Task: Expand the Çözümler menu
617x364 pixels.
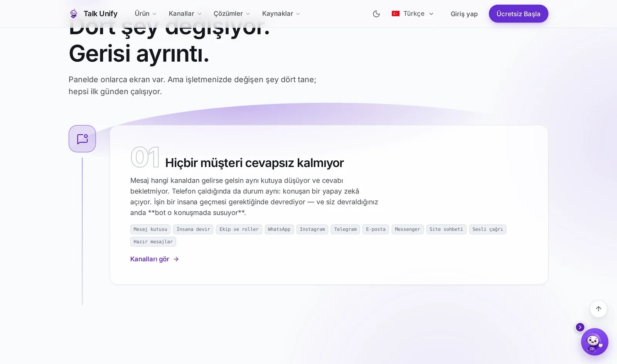Action: 232,13
